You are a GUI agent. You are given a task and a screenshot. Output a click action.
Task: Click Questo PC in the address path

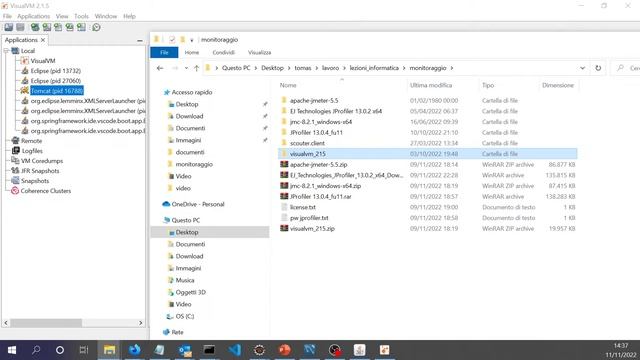click(x=236, y=68)
